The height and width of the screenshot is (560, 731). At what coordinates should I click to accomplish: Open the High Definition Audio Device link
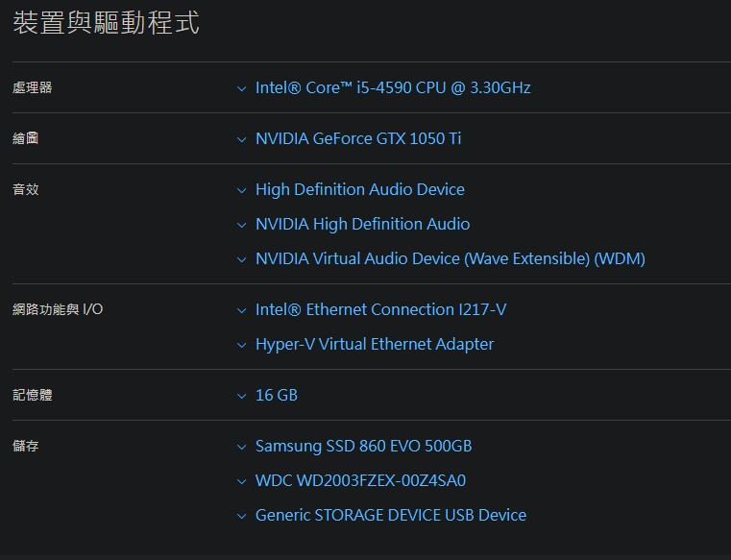pos(360,189)
